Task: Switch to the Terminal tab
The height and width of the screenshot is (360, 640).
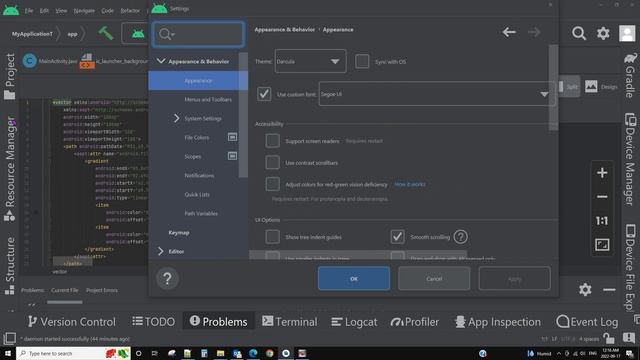Action: 289,322
